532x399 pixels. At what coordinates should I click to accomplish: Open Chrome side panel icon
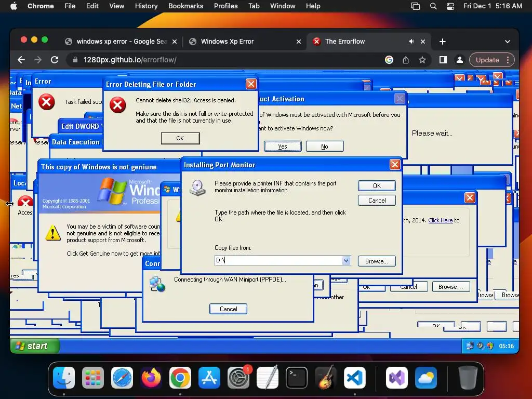443,60
